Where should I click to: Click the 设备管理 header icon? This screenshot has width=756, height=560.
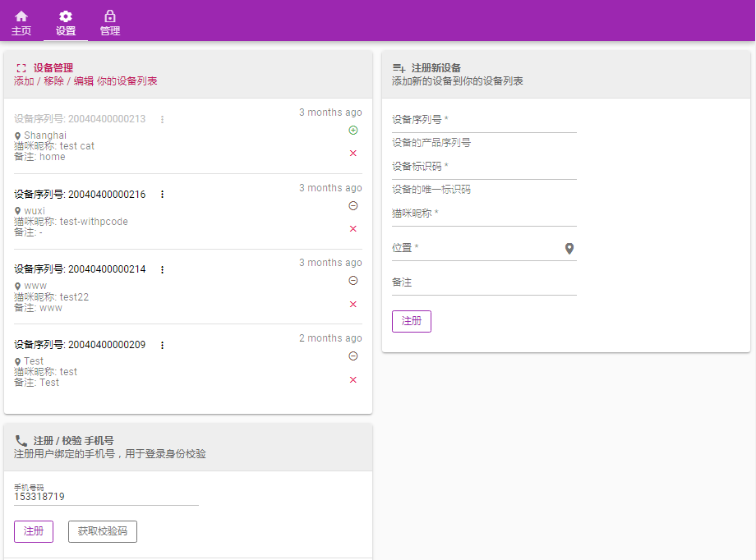[21, 68]
